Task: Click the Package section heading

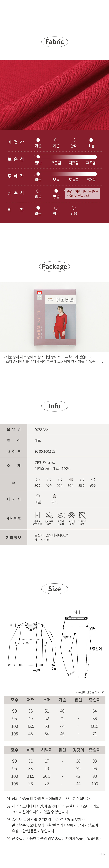Action: click(x=55, y=266)
